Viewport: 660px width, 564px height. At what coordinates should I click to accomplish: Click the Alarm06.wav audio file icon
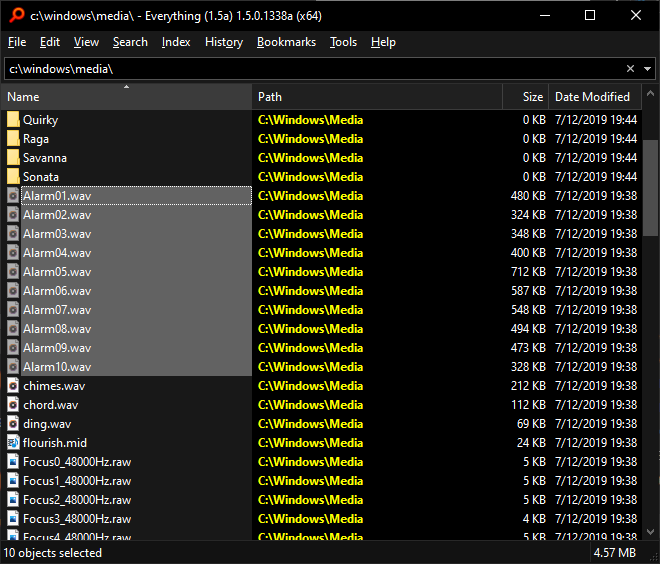click(13, 290)
